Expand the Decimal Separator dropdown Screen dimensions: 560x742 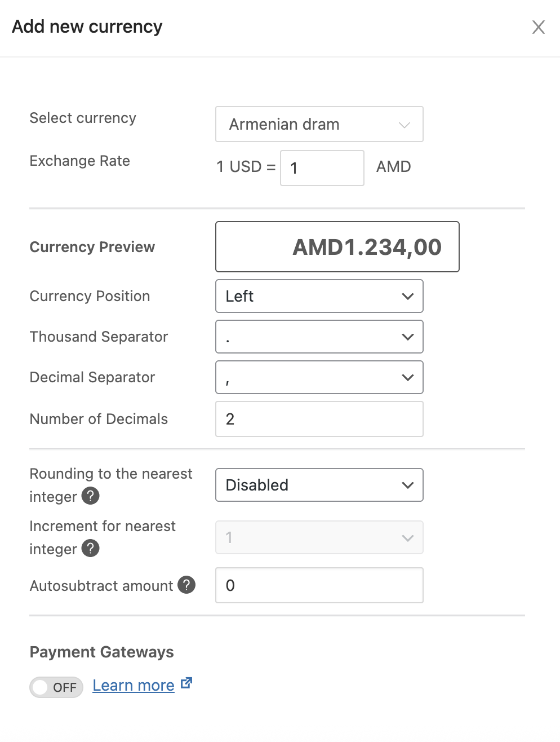(x=319, y=377)
